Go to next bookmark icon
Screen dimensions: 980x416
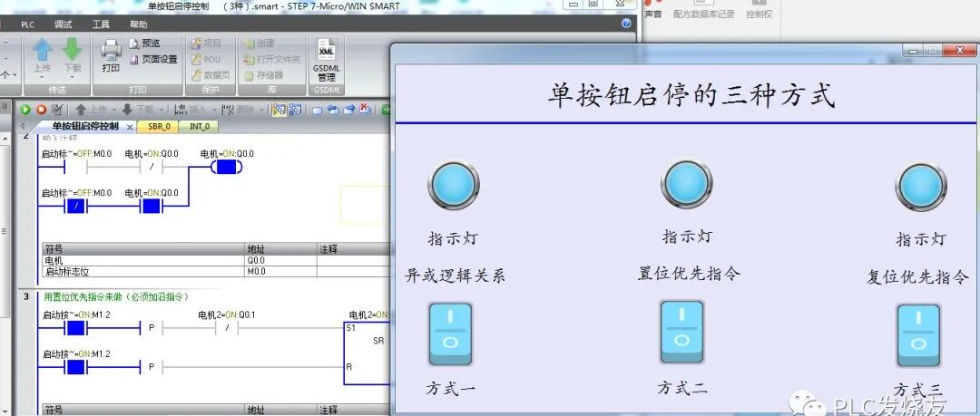pyautogui.click(x=348, y=110)
